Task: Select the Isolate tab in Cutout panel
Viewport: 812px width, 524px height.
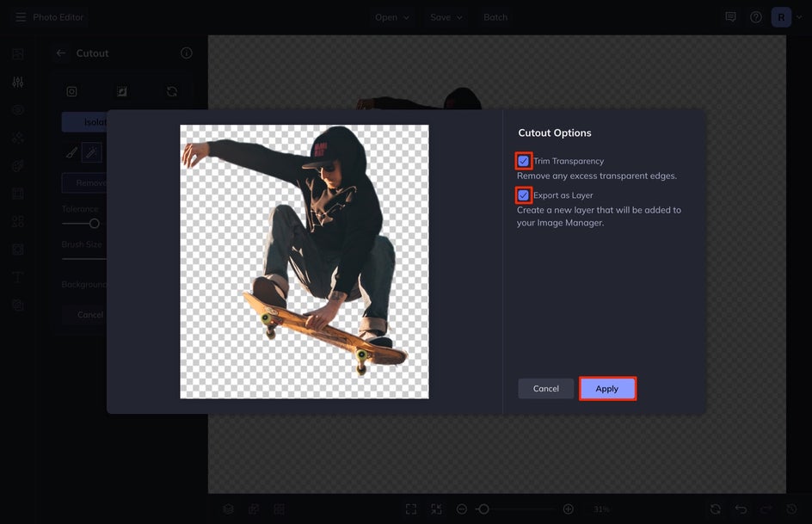Action: 84,121
